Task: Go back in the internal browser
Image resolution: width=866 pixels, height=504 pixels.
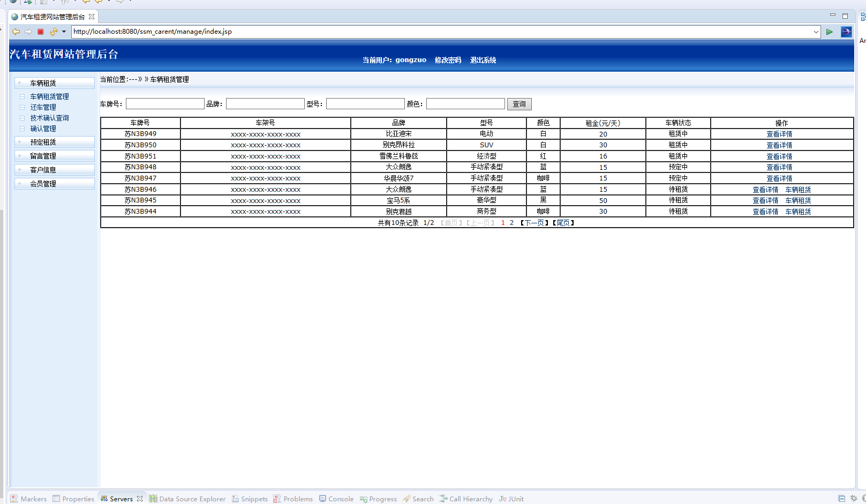Action: (16, 32)
